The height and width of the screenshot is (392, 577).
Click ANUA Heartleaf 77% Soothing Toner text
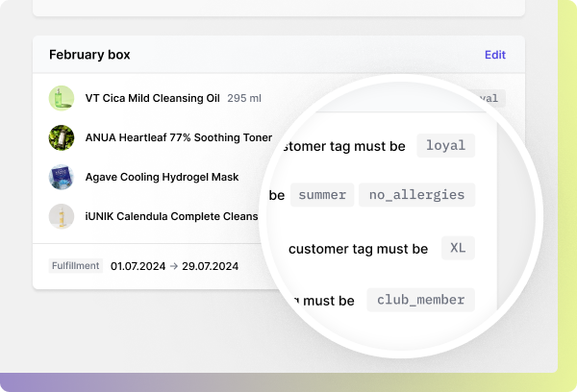click(179, 137)
